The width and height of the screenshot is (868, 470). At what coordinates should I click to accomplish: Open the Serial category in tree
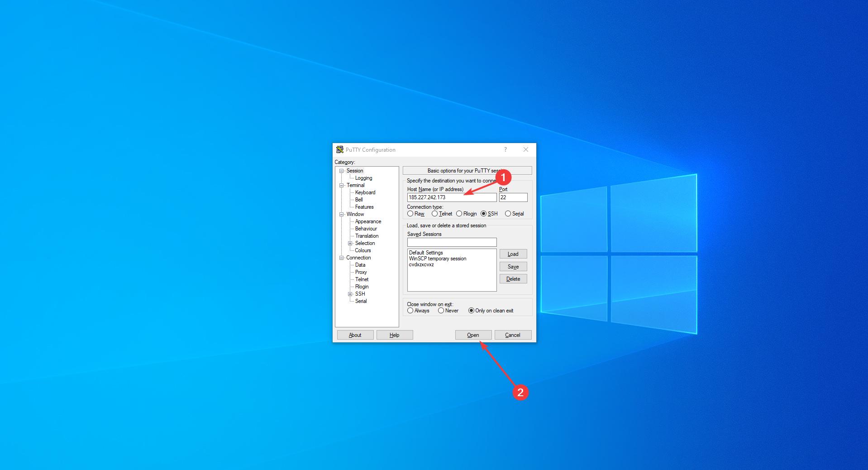tap(361, 301)
